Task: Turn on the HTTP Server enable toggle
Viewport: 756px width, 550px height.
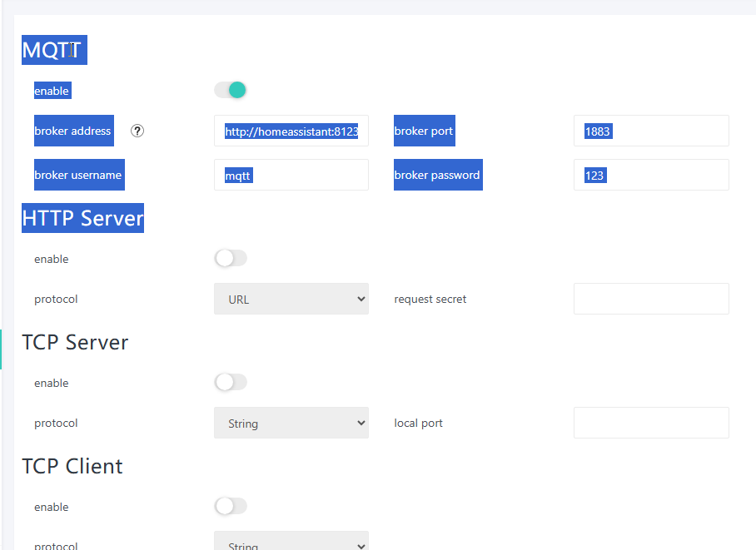Action: [231, 259]
